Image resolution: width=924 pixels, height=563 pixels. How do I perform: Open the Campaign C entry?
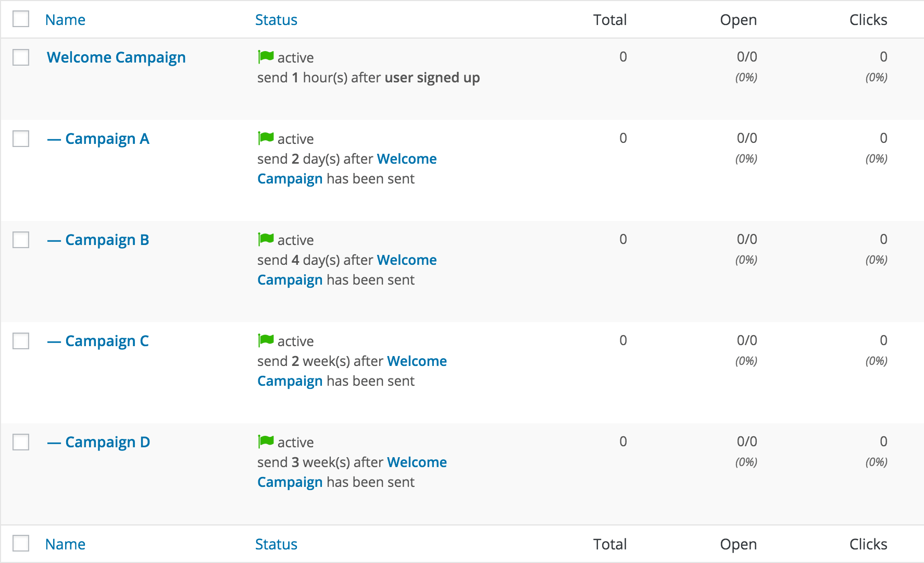pyautogui.click(x=107, y=341)
